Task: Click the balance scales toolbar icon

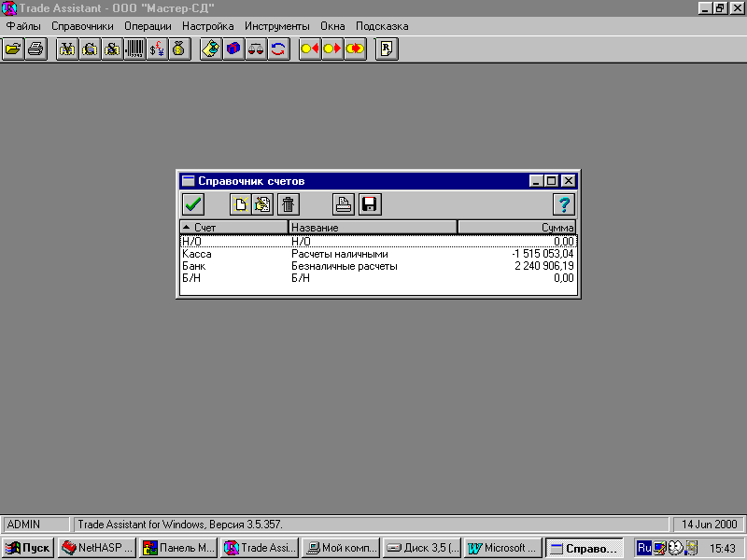Action: [256, 49]
